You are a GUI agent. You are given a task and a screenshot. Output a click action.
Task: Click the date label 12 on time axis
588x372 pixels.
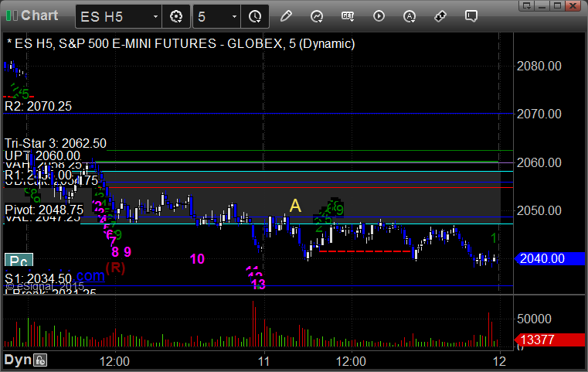[x=499, y=361]
